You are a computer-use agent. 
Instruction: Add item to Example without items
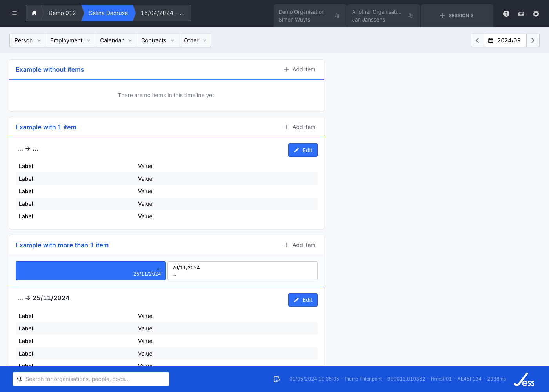pos(300,69)
